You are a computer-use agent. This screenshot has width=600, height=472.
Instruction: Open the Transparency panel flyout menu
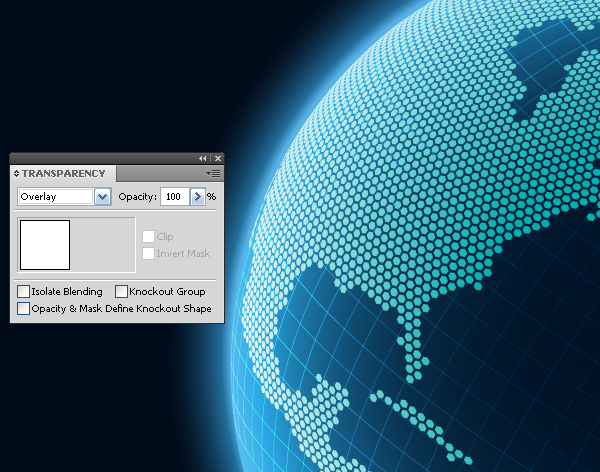[214, 173]
